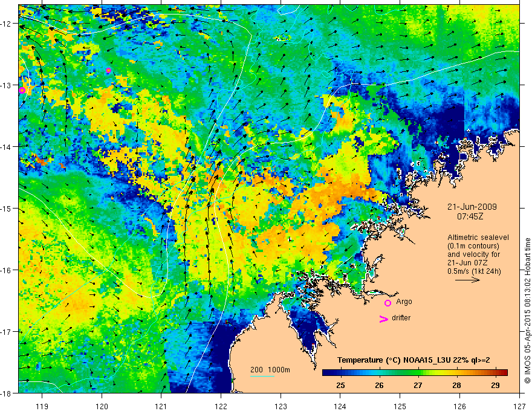This screenshot has width=532, height=411.
Task: Click the longitude axis label 123
Action: tap(281, 406)
